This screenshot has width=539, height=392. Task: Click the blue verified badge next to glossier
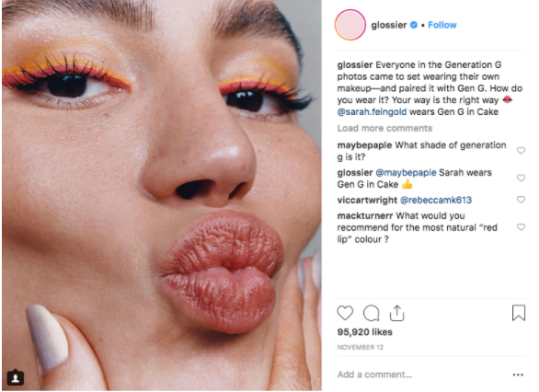point(414,25)
